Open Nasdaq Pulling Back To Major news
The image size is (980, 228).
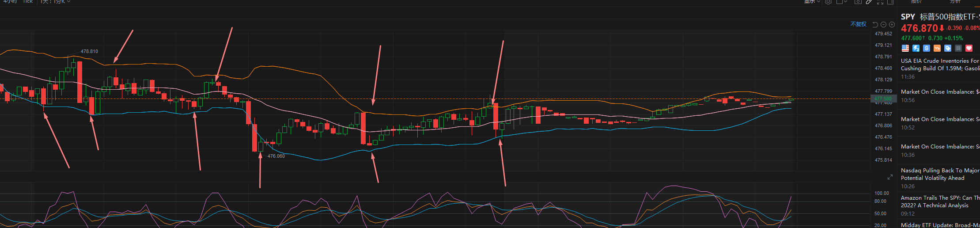(940, 174)
